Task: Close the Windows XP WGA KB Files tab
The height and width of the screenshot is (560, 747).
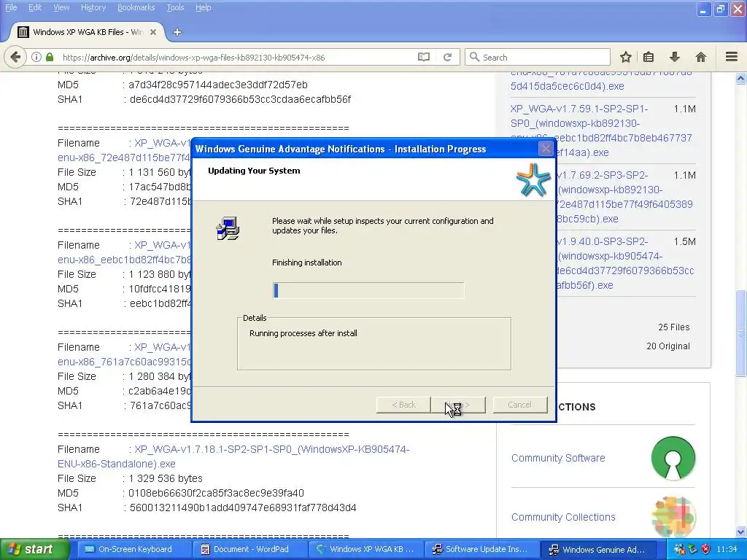Action: pos(153,32)
